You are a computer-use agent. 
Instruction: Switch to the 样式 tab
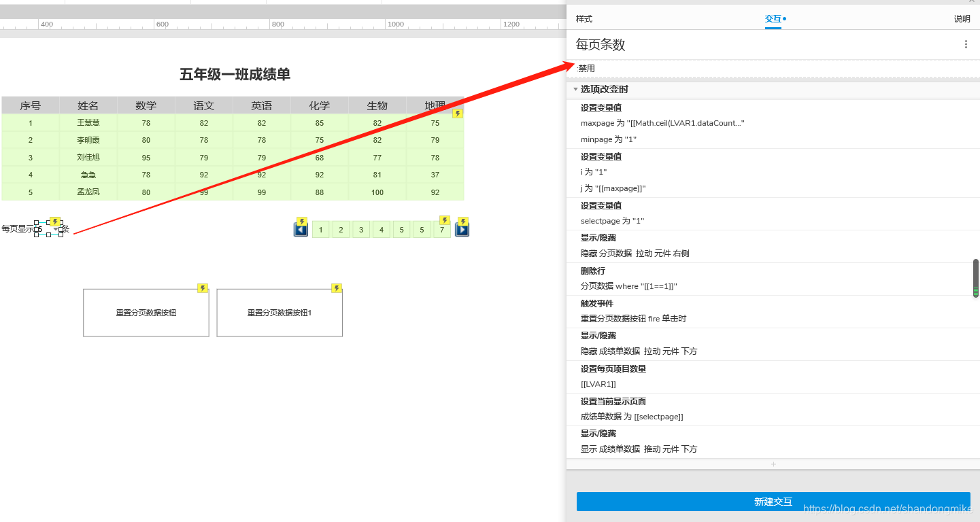[x=584, y=19]
